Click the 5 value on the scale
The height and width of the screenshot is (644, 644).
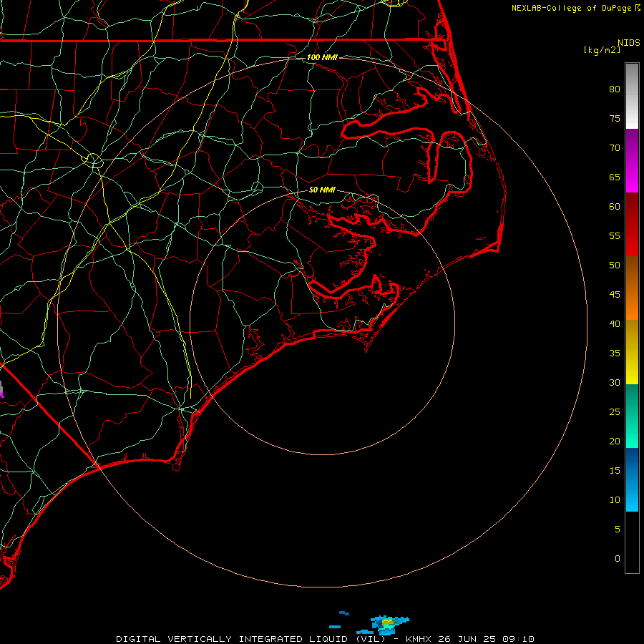618,529
